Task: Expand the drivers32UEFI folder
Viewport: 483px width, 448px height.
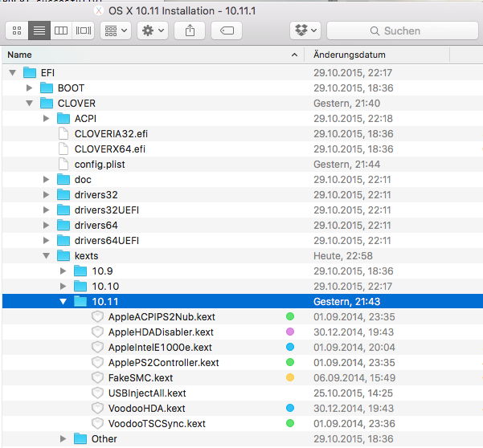Action: tap(46, 210)
